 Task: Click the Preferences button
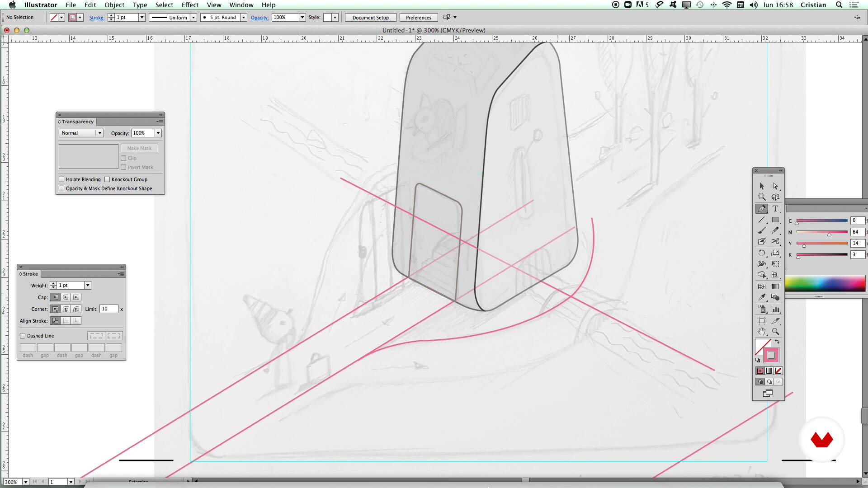pyautogui.click(x=418, y=18)
